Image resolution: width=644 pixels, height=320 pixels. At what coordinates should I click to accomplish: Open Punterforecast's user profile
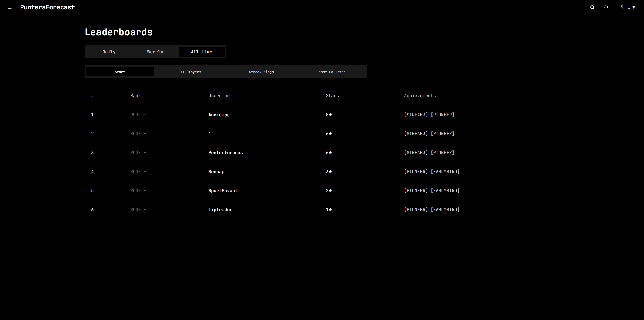[227, 153]
